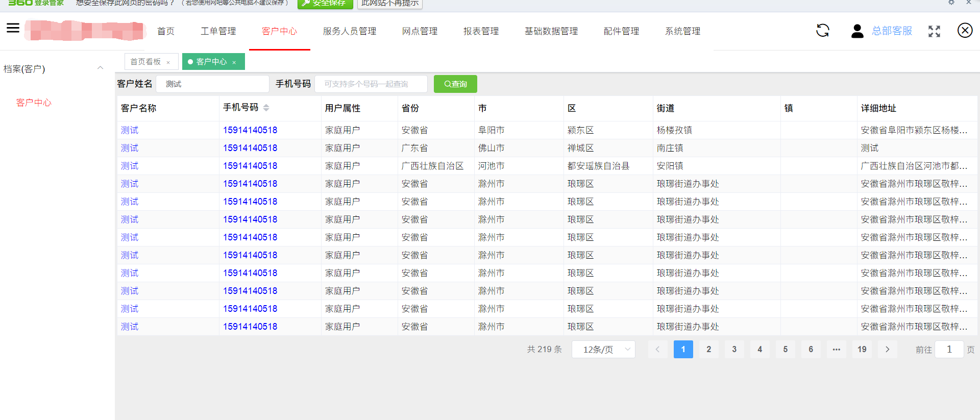Sort by 手机号码 column arrows
Screen dimensions: 980x420
(x=266, y=108)
